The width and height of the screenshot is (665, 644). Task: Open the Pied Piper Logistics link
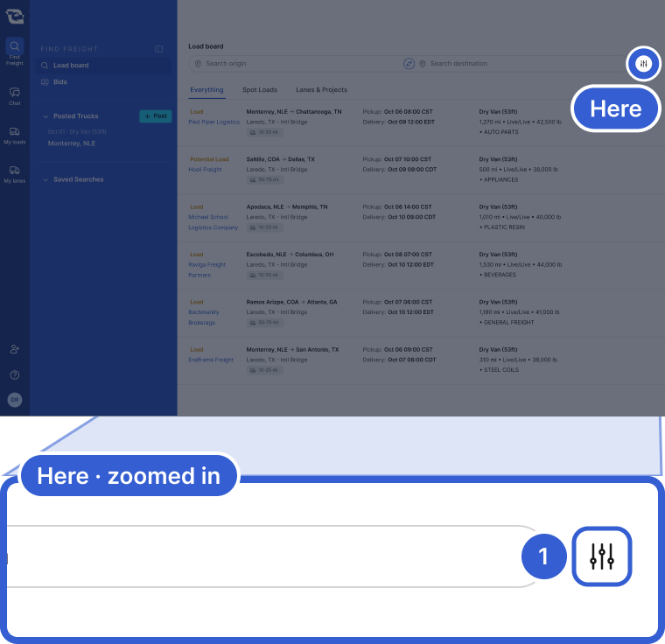click(x=213, y=122)
